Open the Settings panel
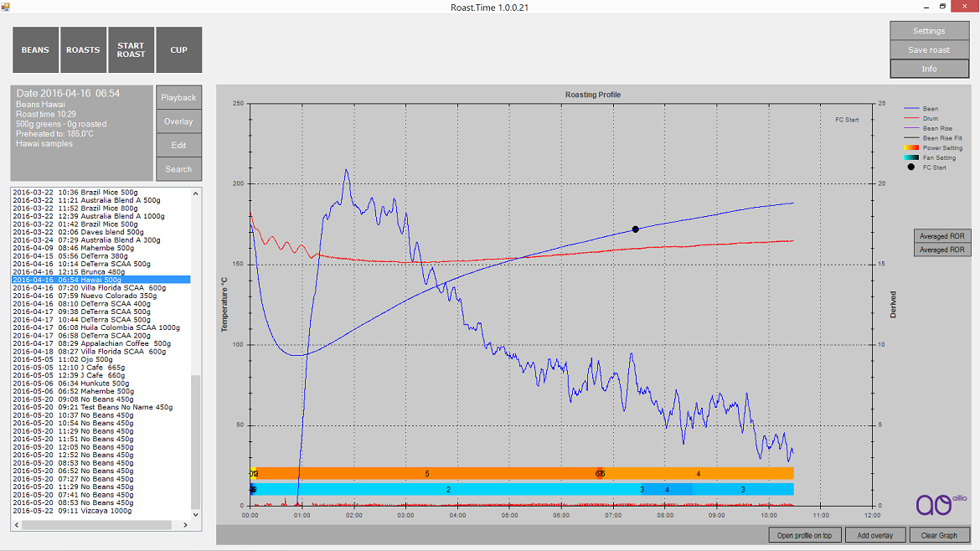The image size is (980, 551). point(929,31)
